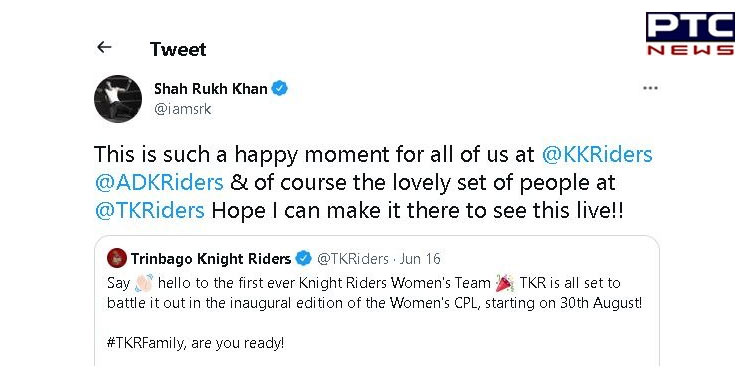Open the @iamsrk handle
Image resolution: width=750 pixels, height=390 pixels.
click(x=182, y=109)
